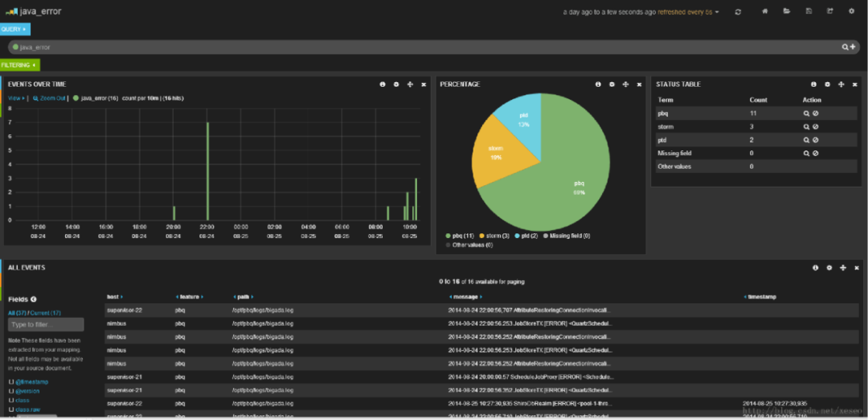This screenshot has width=868, height=420.
Task: Click the 'Type to filter' fields input
Action: click(46, 325)
